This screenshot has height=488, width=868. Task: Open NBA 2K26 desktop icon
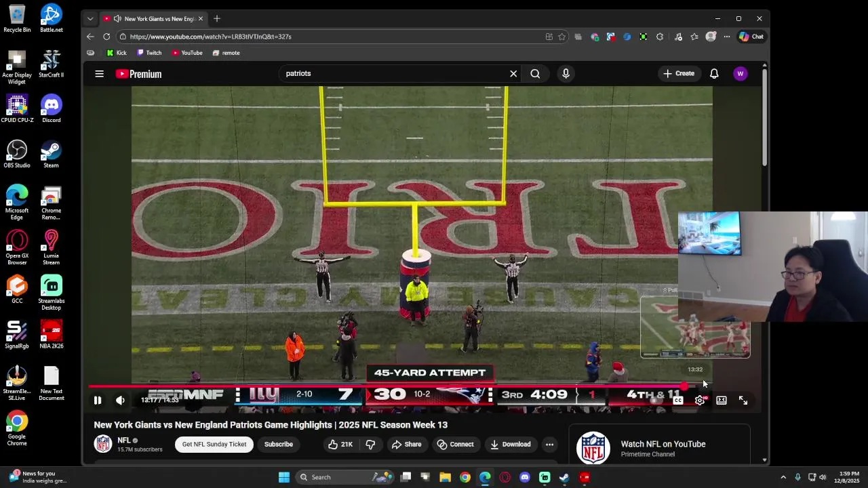(51, 334)
